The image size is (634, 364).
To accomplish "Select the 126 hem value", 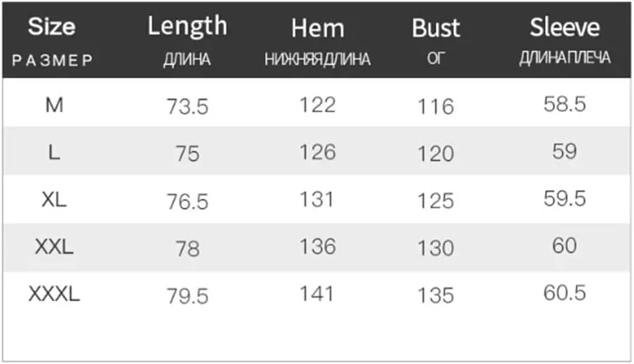I will (318, 153).
